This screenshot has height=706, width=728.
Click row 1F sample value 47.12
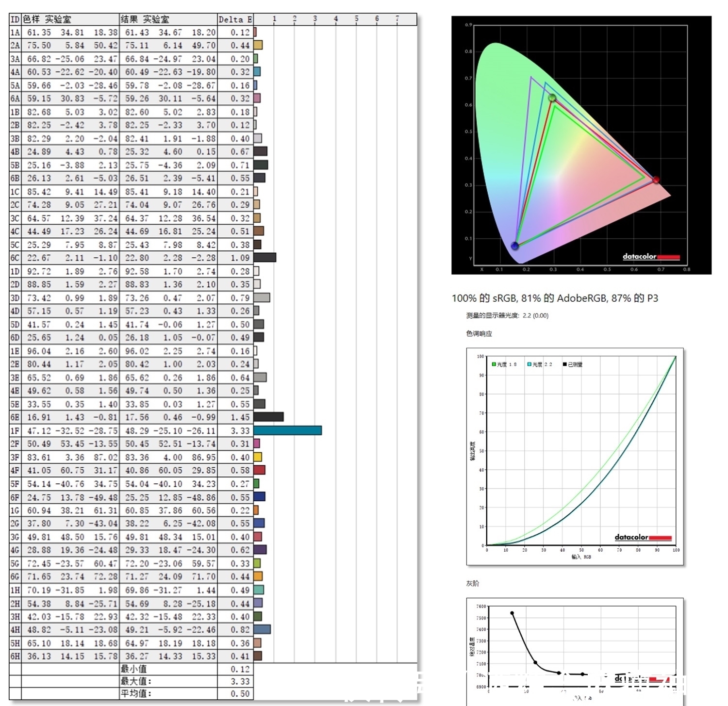[39, 431]
